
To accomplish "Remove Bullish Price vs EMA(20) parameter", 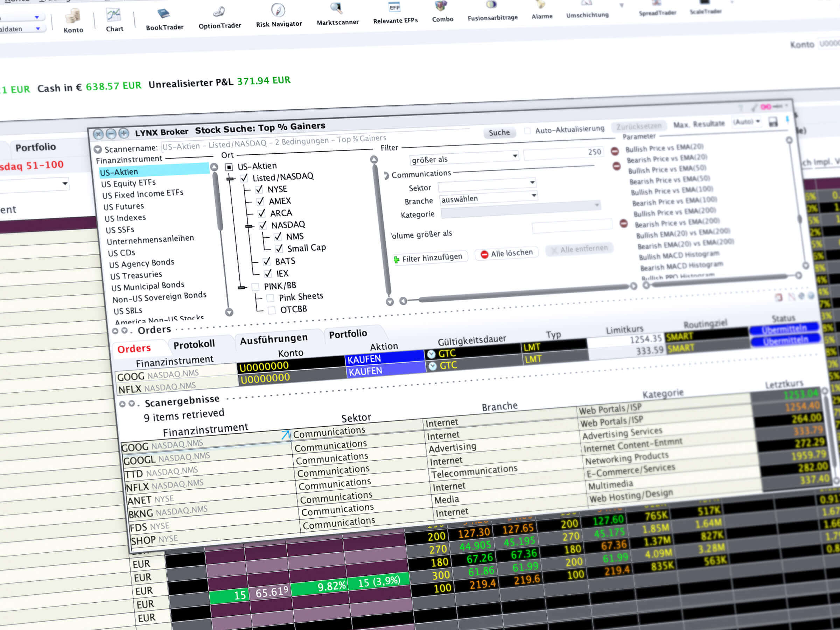I will click(615, 151).
